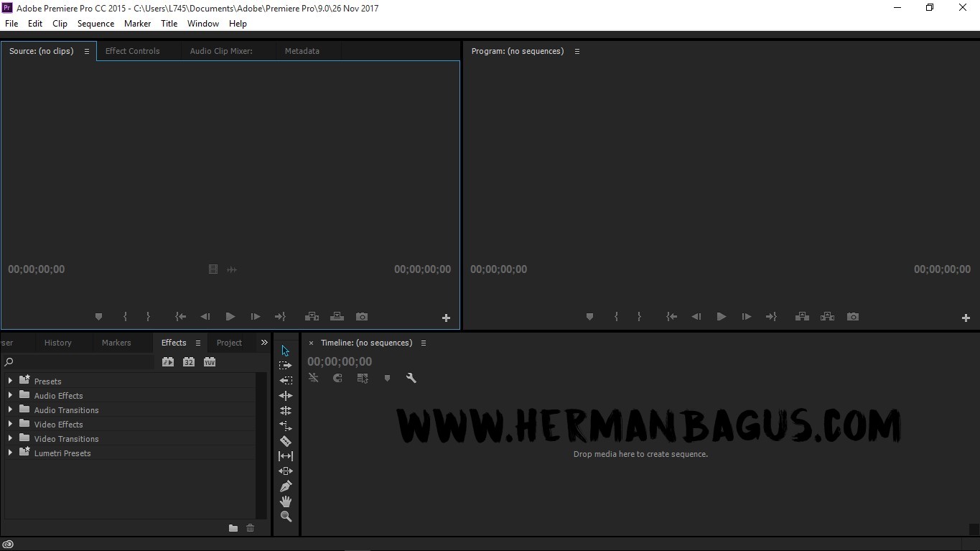Viewport: 980px width, 551px height.
Task: Open the Sequence menu
Action: tap(95, 24)
